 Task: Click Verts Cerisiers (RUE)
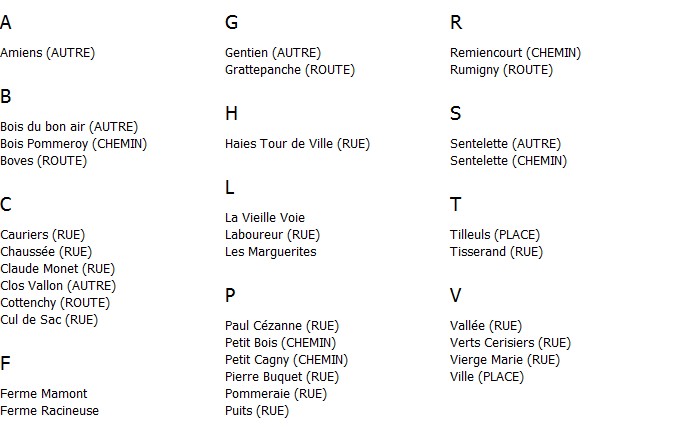tap(510, 343)
